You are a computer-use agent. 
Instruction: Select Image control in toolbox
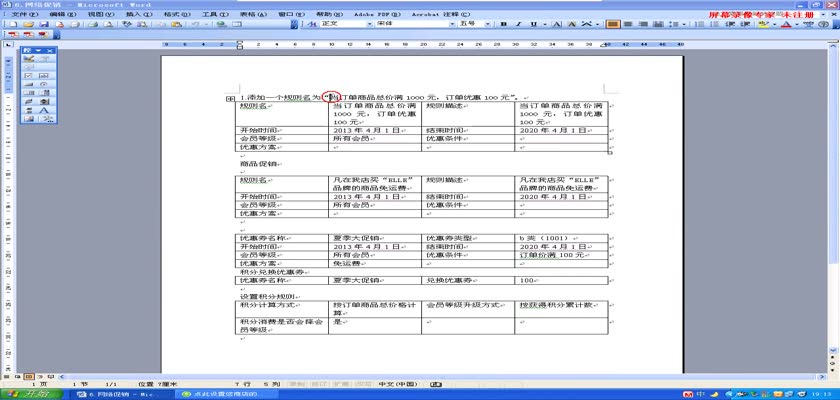(x=28, y=118)
